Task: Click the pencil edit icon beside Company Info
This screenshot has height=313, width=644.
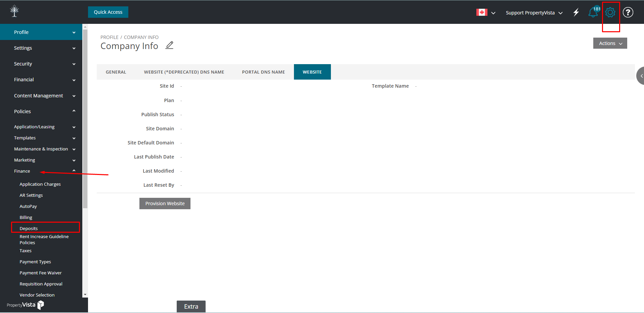Action: tap(170, 45)
